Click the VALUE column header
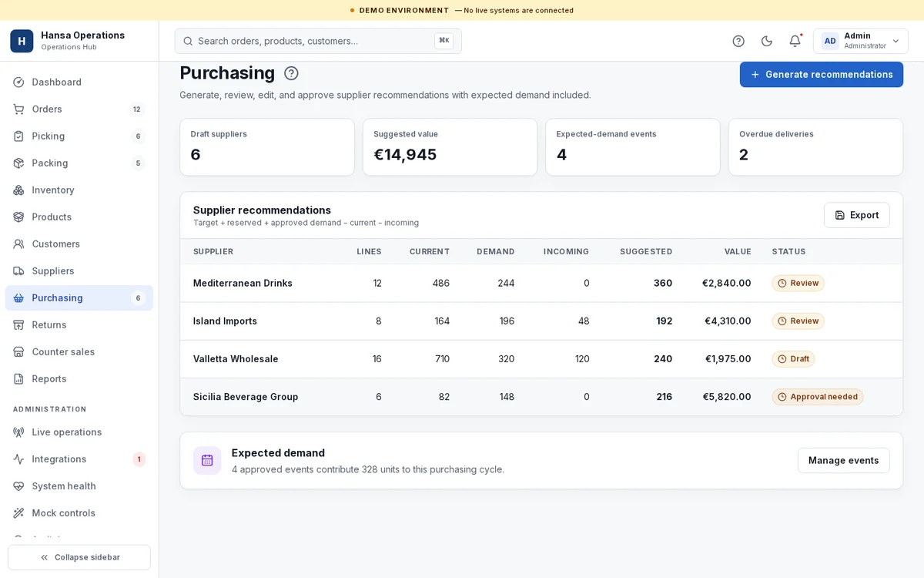Viewport: 924px width, 578px height. tap(738, 251)
